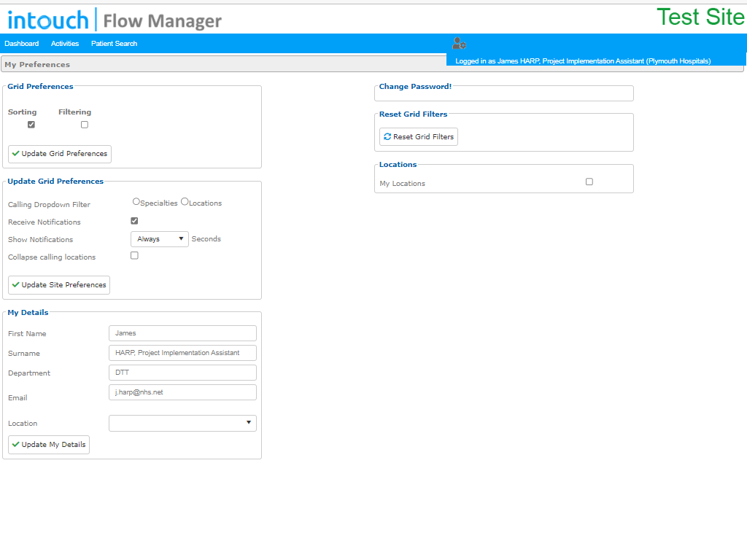Image resolution: width=747 pixels, height=560 pixels.
Task: Click the green checkmark on Update Grid Preferences
Action: [16, 153]
